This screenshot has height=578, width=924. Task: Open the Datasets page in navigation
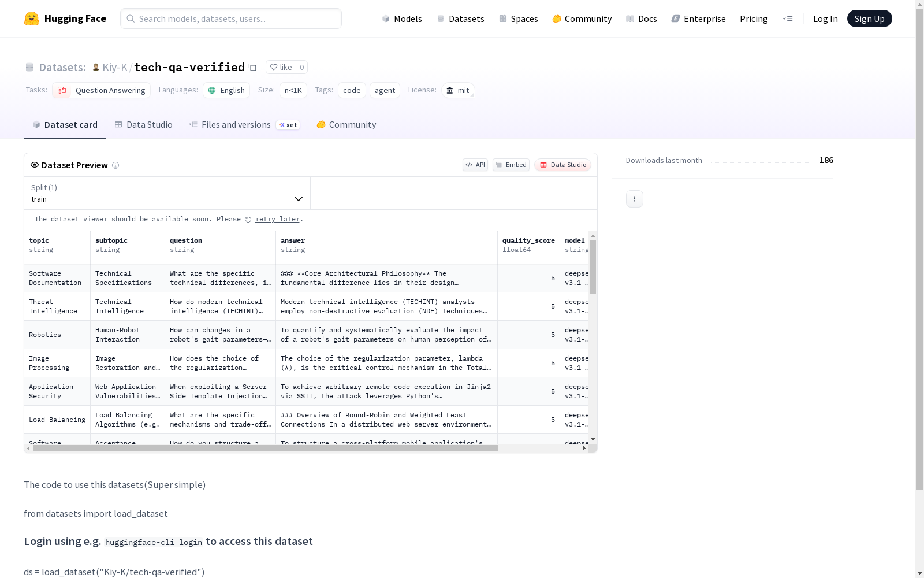[x=460, y=18]
